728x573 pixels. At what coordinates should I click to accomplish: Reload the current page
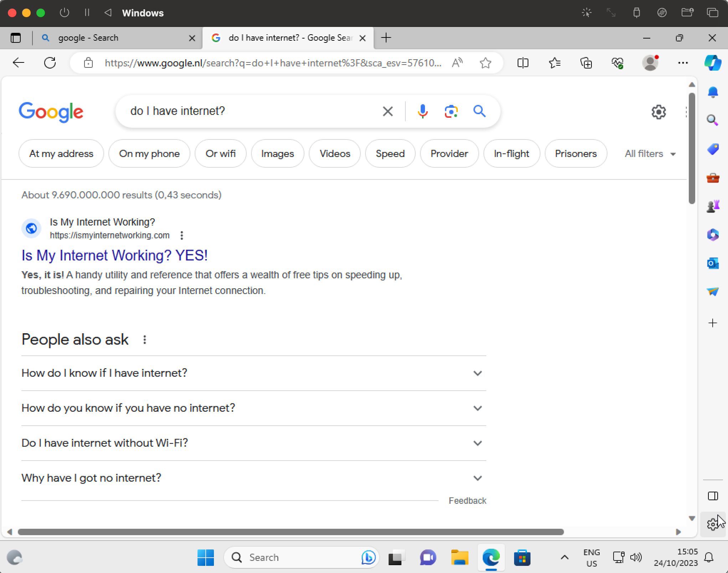pos(50,63)
